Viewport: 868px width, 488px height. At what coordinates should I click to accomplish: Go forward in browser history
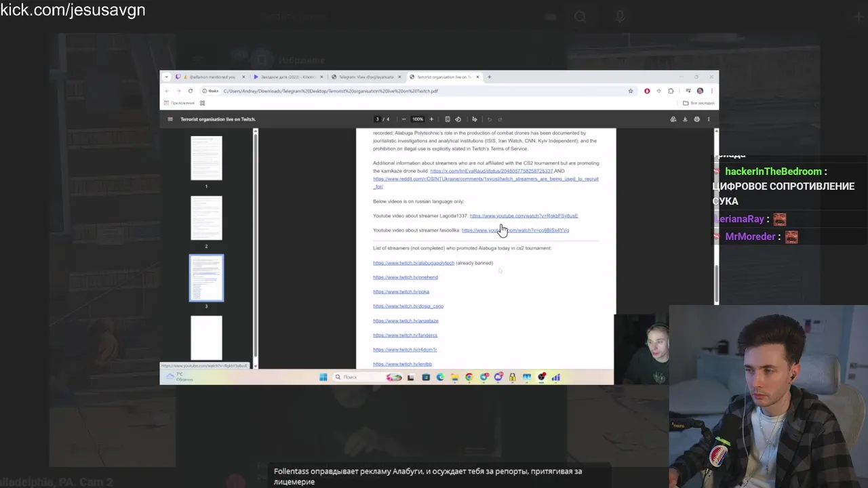click(178, 91)
